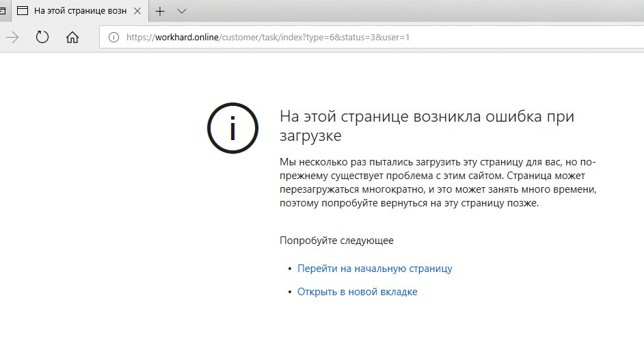This screenshot has height=354, width=644.
Task: Click the set-aside tabs icon at top left
Action: click(x=3, y=11)
